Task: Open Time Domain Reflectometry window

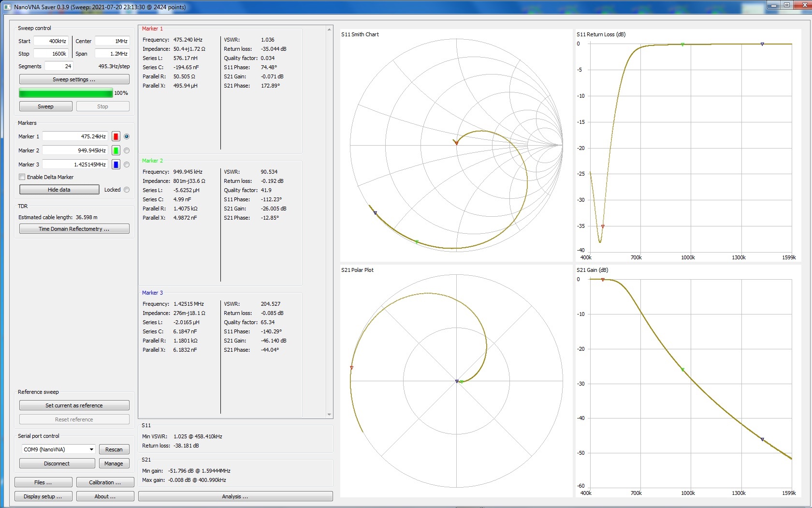Action: tap(74, 229)
